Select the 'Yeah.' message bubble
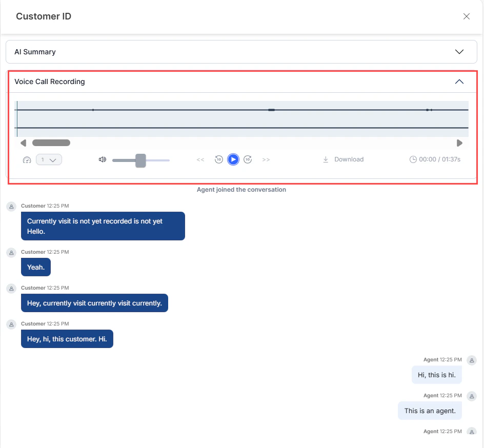Screen dimensions: 484x448 (x=35, y=267)
